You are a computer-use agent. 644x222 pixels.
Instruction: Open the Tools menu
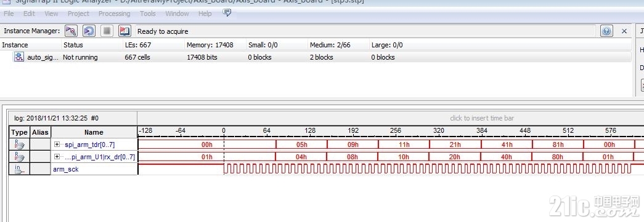(x=148, y=14)
